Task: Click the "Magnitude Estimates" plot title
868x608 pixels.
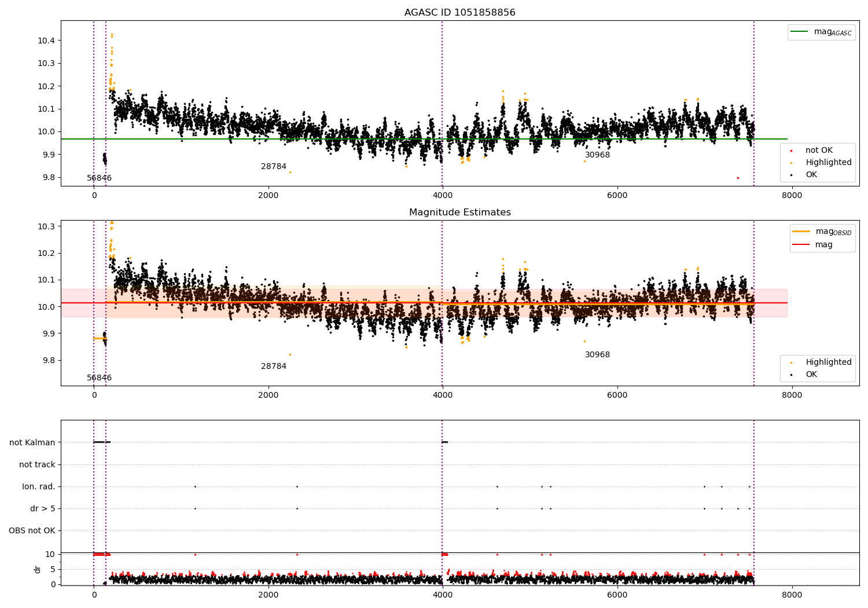Action: (459, 213)
